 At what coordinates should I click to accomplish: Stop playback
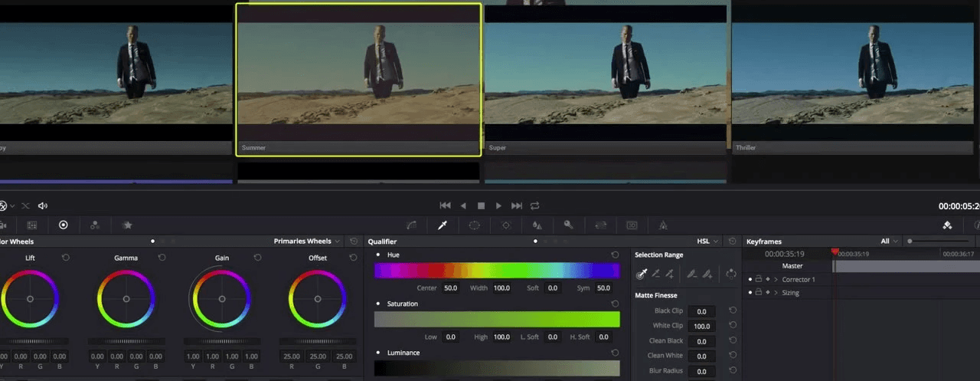(481, 205)
